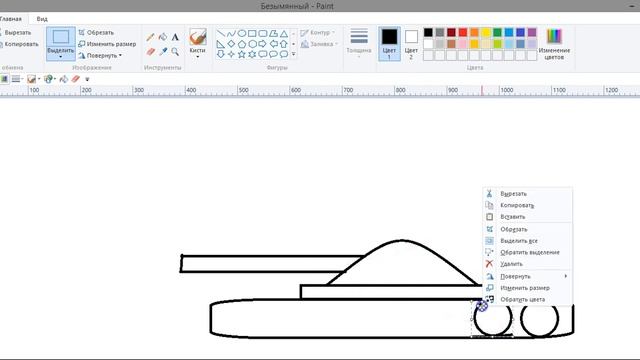
Task: Choose Обратить выделение in context menu
Action: pyautogui.click(x=528, y=252)
